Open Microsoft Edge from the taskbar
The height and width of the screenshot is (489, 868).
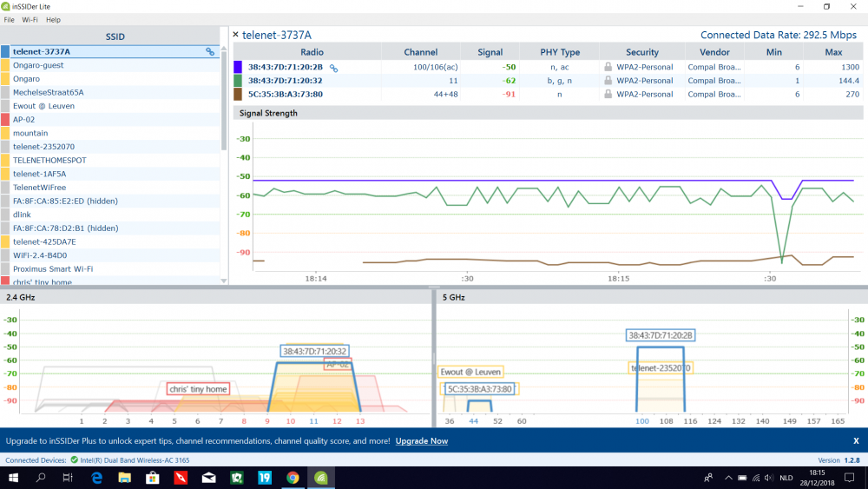tap(97, 478)
